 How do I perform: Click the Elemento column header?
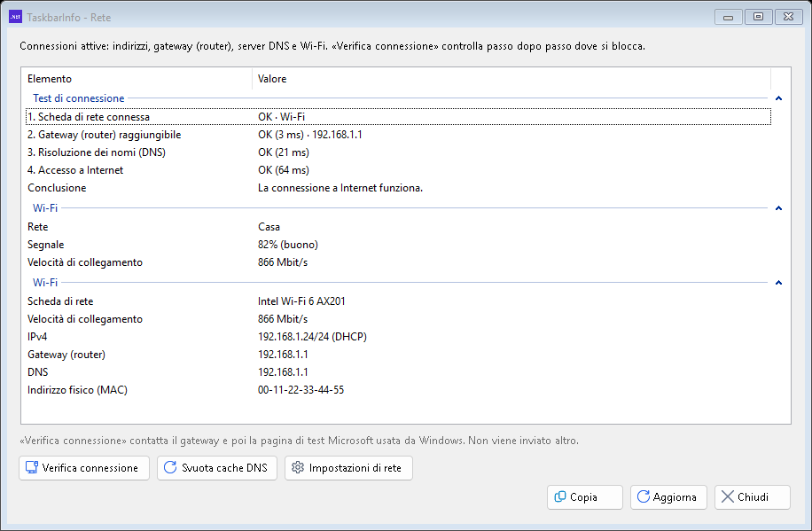137,79
